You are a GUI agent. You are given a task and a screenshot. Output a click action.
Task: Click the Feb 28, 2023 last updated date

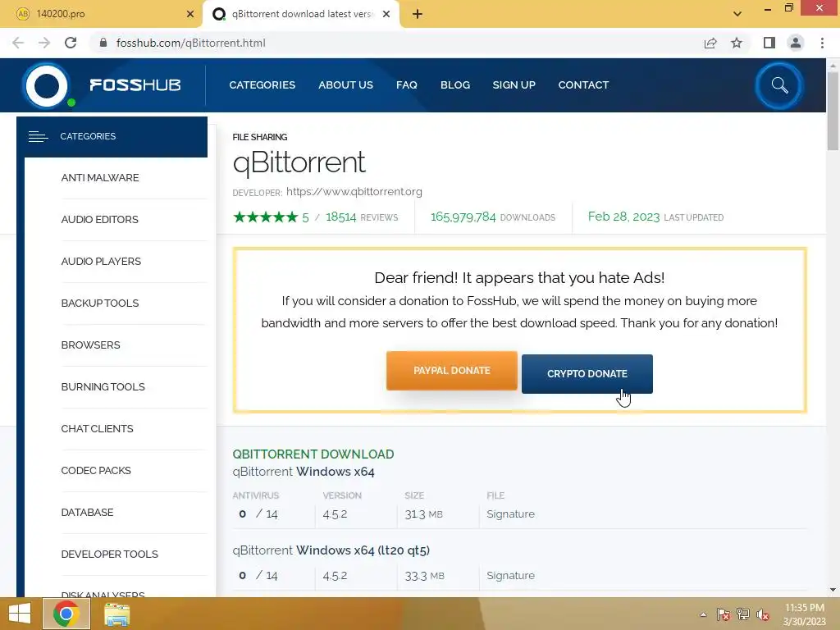coord(623,217)
